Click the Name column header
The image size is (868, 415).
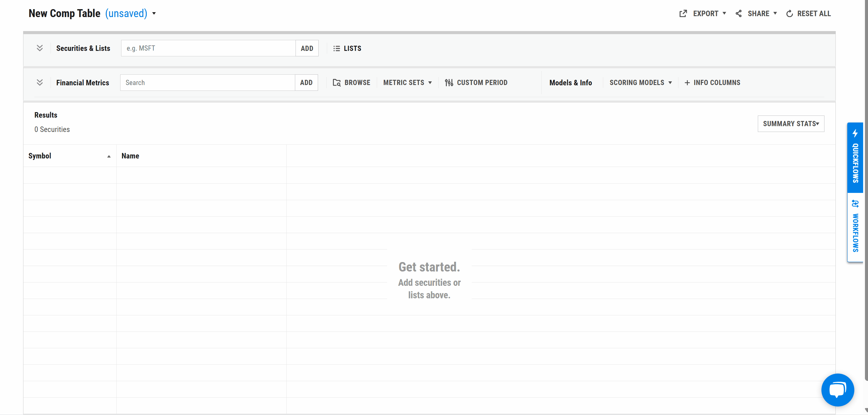click(201, 156)
